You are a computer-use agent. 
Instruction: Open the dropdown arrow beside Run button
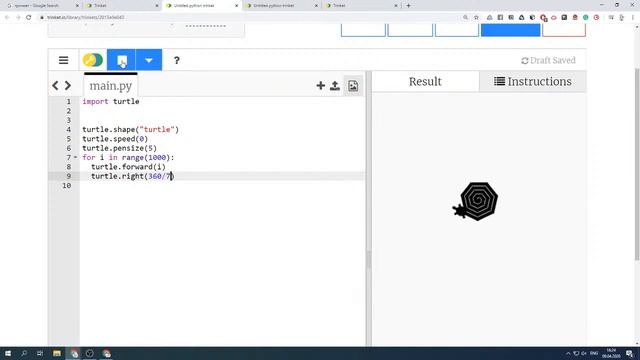tap(149, 60)
